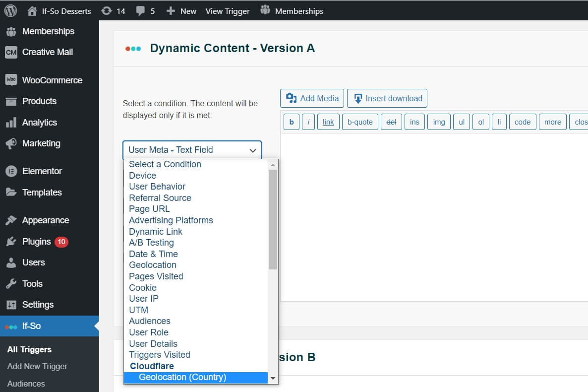The height and width of the screenshot is (392, 588).
Task: Click View Trigger in the top bar
Action: click(228, 10)
